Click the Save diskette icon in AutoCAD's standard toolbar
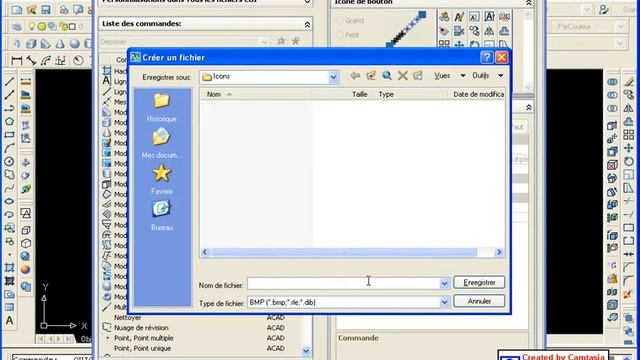The width and height of the screenshot is (640, 360). 45,9
